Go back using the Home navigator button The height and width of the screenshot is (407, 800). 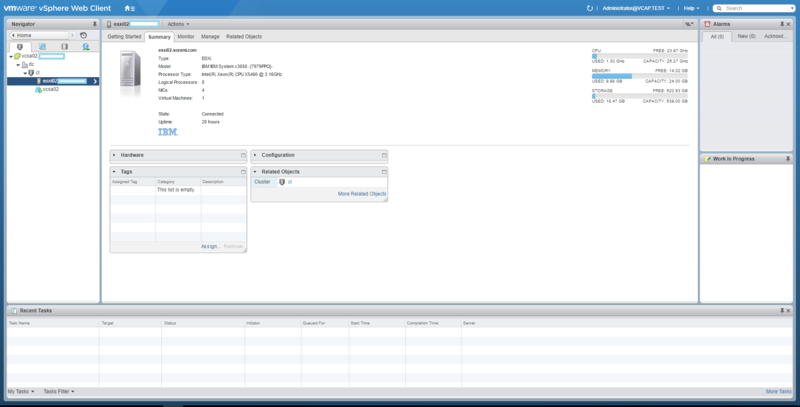pos(39,35)
